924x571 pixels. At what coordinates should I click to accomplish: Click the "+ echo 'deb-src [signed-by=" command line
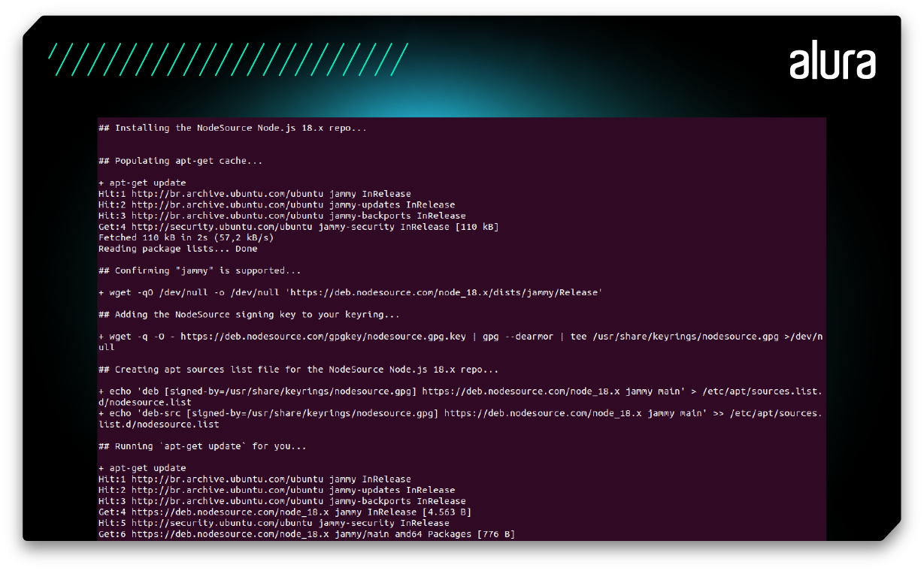(460, 418)
